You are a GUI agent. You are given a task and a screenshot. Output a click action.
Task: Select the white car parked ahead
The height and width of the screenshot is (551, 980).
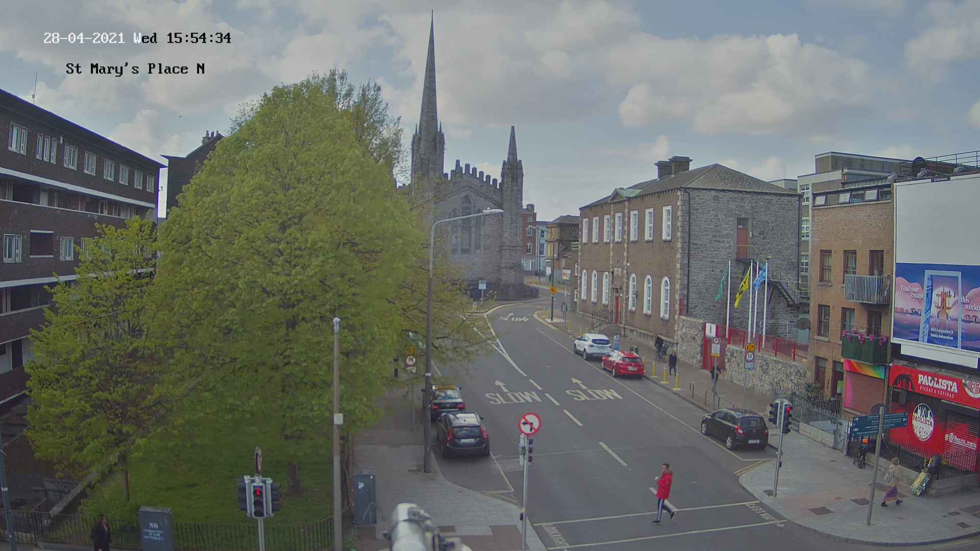coord(593,345)
